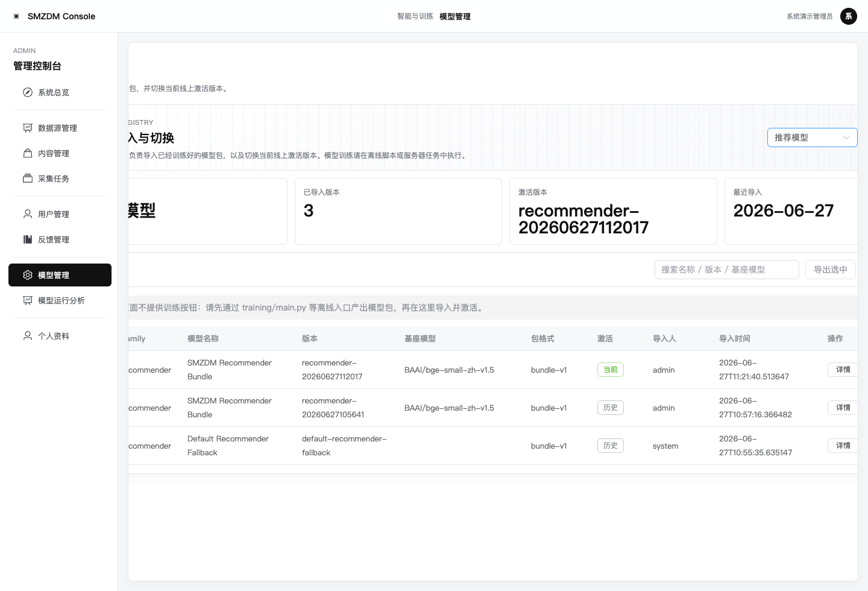Open 数据源管理 menu label
Screen dimensions: 868x591
[57, 128]
